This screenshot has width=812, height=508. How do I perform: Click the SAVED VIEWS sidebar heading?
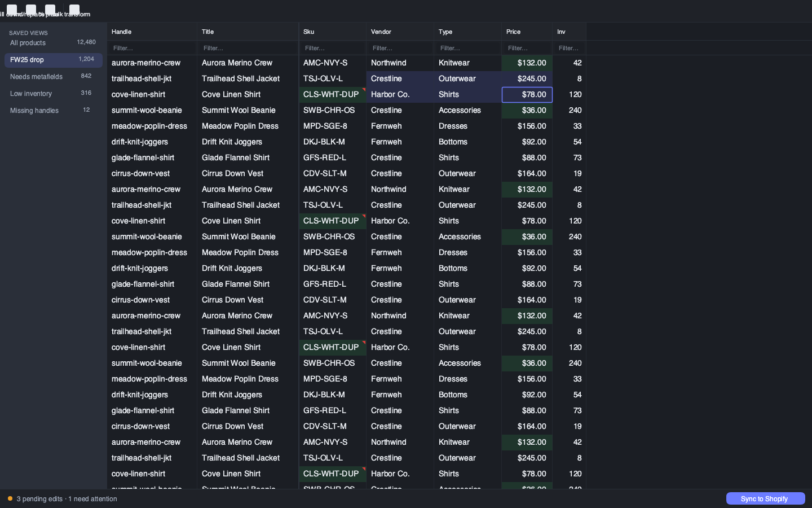tap(28, 33)
